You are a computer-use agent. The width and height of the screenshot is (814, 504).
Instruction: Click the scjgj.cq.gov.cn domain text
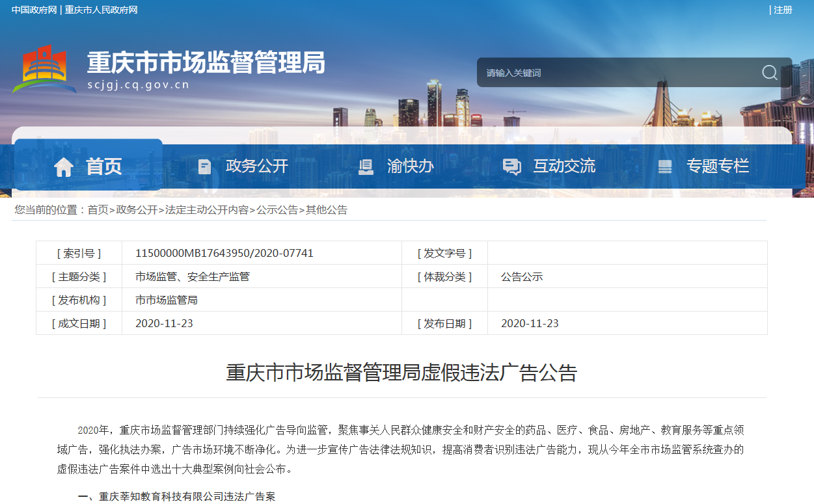pos(138,85)
